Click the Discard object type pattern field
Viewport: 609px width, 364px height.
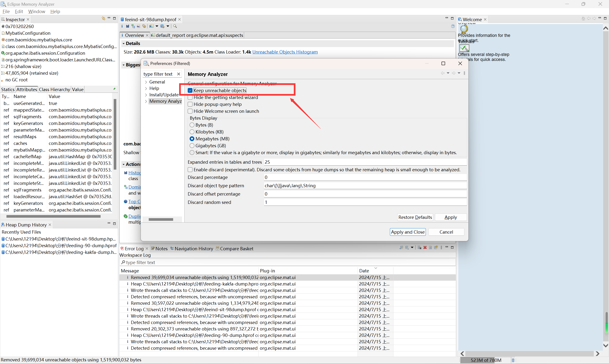point(365,186)
